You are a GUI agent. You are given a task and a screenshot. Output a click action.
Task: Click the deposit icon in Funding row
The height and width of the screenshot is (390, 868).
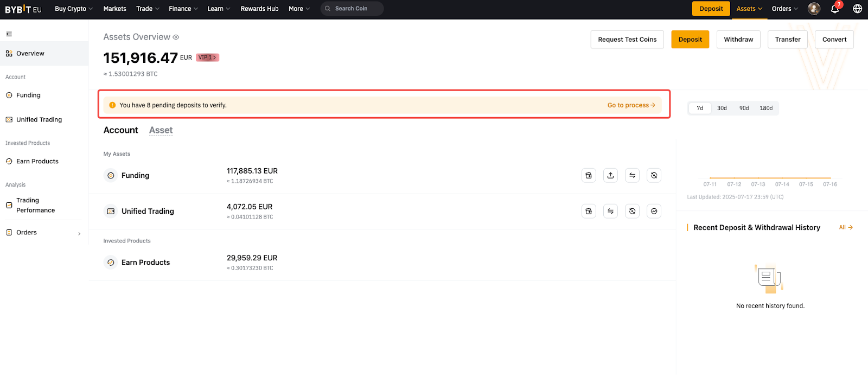(x=589, y=175)
